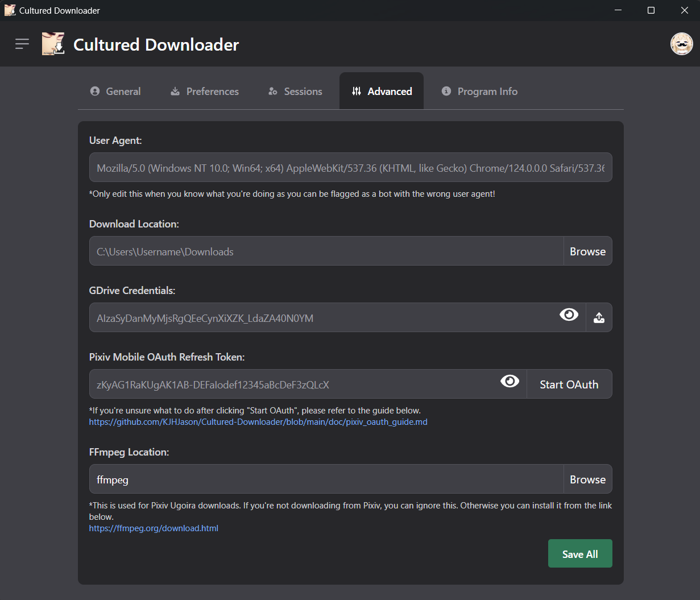Open the ffmpeg.org download link

click(x=154, y=528)
